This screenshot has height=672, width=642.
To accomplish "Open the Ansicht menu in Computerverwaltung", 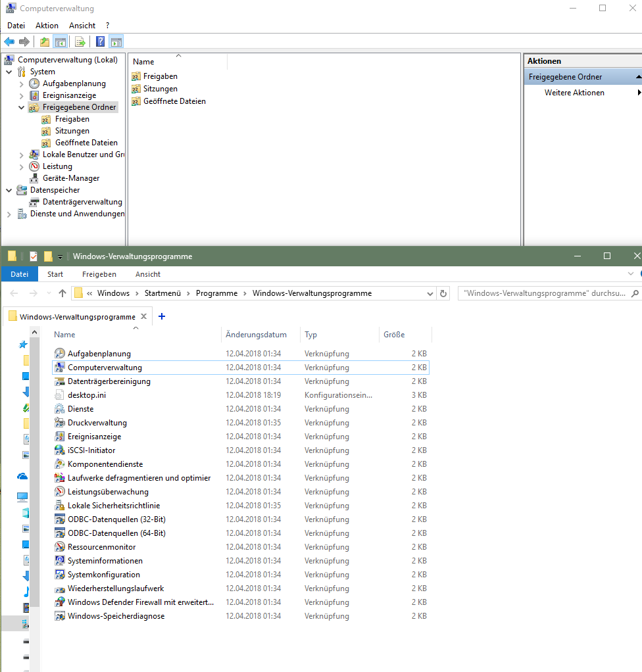I will pos(82,26).
